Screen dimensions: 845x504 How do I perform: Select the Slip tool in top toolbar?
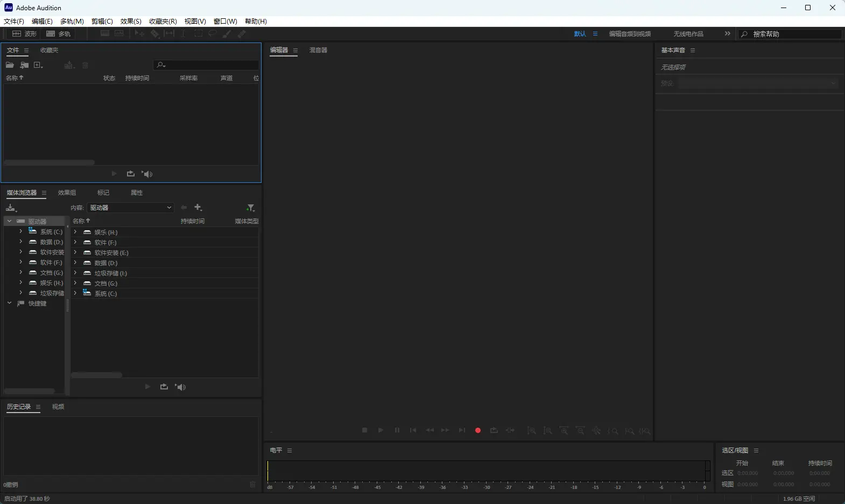pyautogui.click(x=169, y=33)
